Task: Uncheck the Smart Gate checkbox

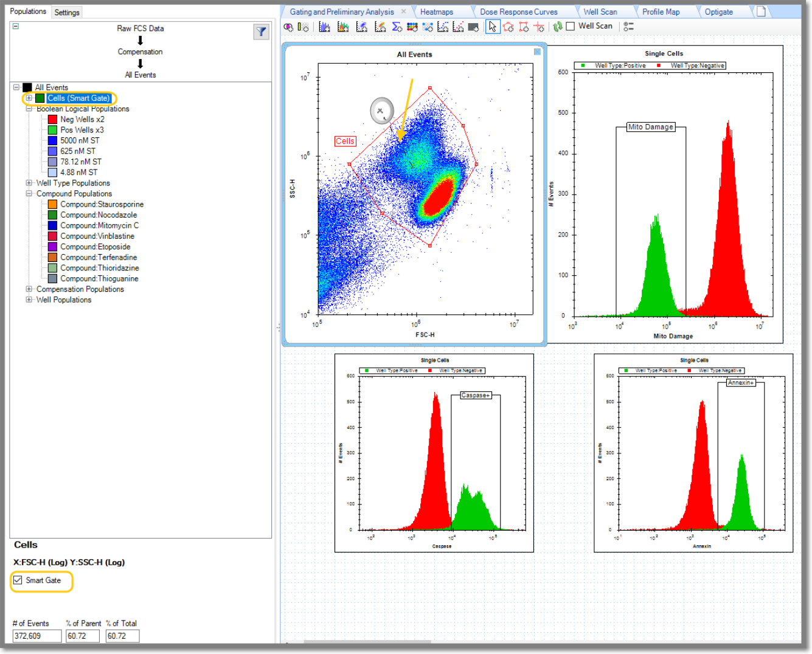Action: [x=18, y=580]
